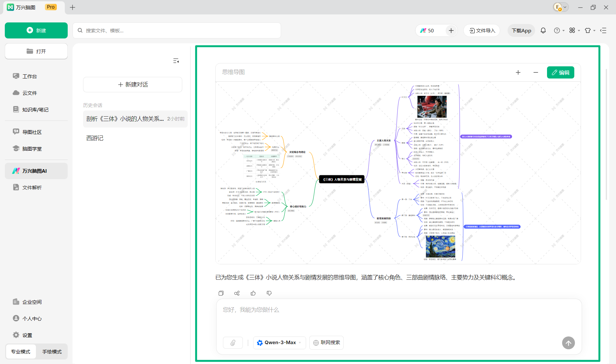Click the 主要人物关系 branch node
The image size is (616, 364).
(383, 141)
